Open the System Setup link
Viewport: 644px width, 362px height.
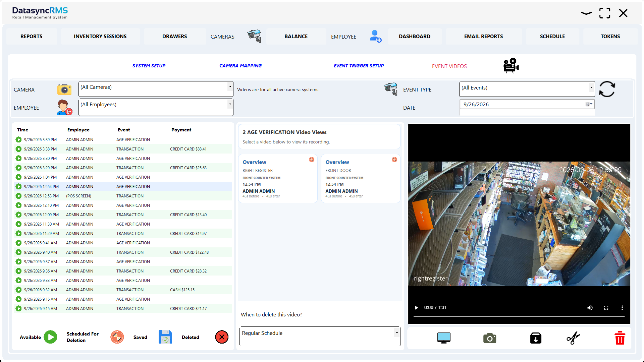[149, 66]
